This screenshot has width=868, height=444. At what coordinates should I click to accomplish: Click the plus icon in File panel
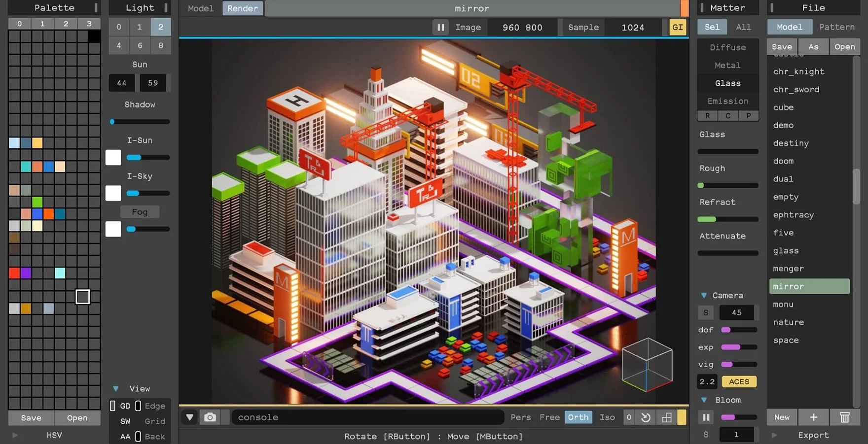tap(813, 417)
